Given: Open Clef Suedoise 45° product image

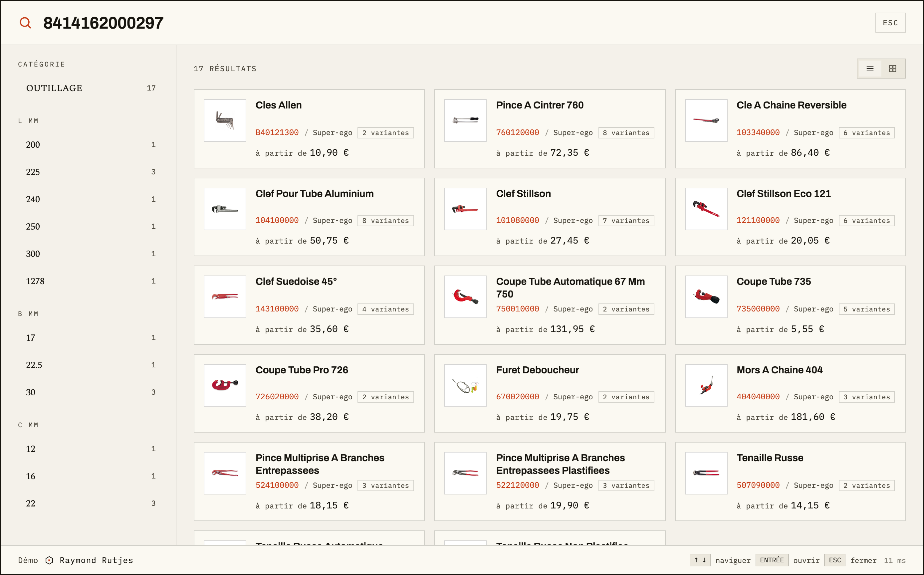Looking at the screenshot, I should click(225, 296).
